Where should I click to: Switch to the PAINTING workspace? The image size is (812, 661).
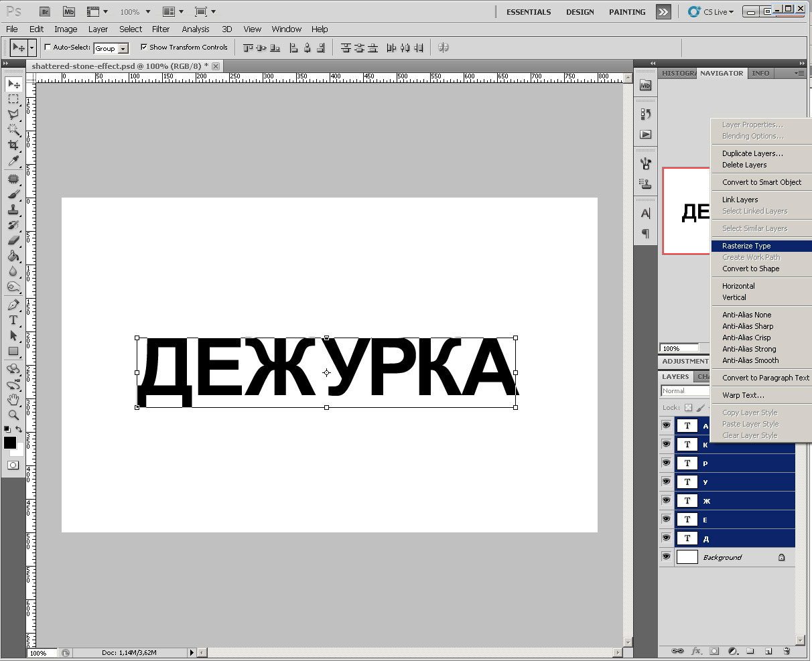[627, 12]
